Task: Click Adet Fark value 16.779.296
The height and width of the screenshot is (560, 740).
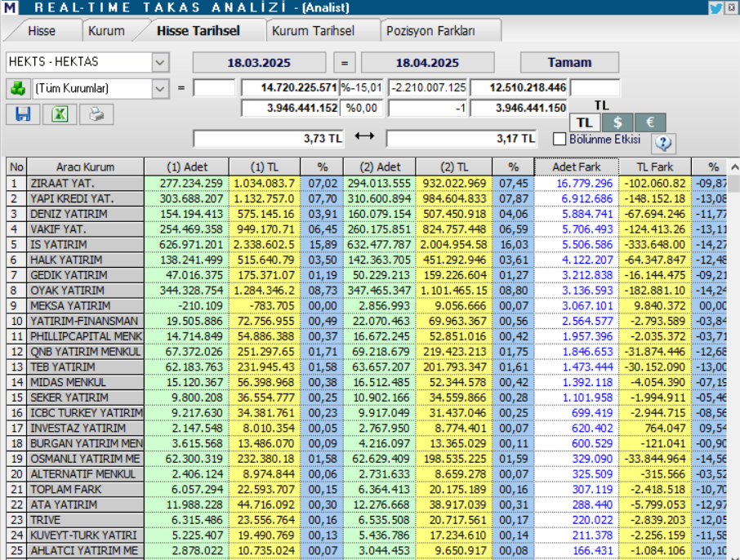Action: pos(584,184)
